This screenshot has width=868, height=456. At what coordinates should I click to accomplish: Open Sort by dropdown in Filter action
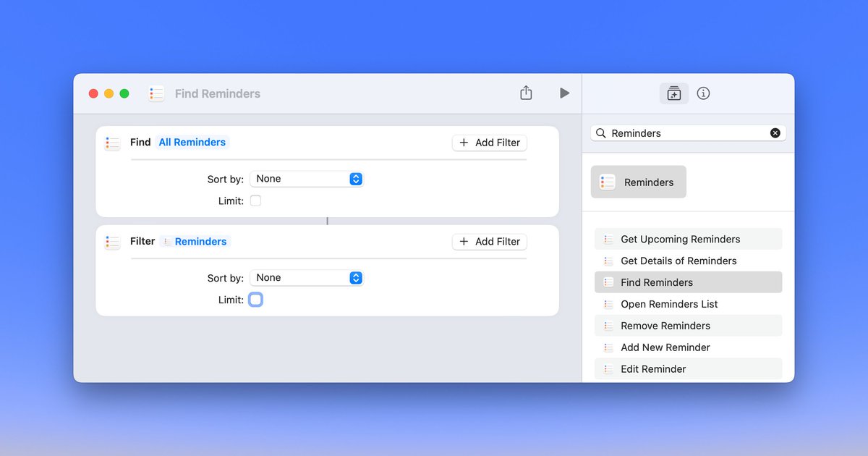tap(306, 278)
